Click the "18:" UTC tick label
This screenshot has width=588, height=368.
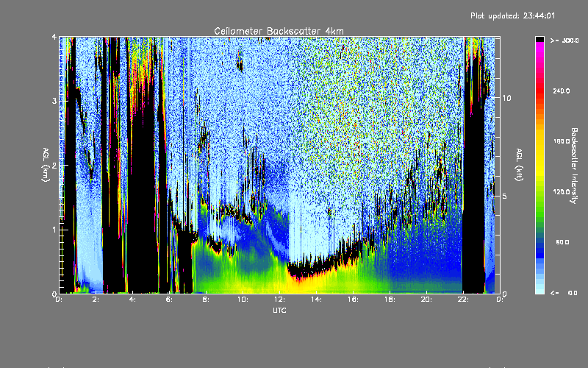click(x=390, y=300)
